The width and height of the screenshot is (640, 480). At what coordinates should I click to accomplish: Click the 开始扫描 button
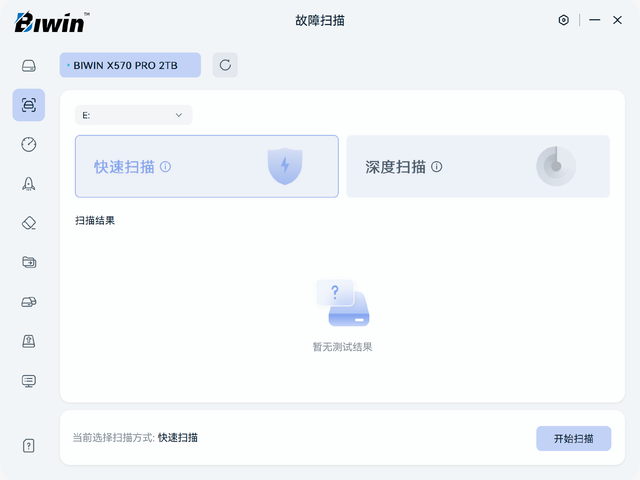(573, 438)
